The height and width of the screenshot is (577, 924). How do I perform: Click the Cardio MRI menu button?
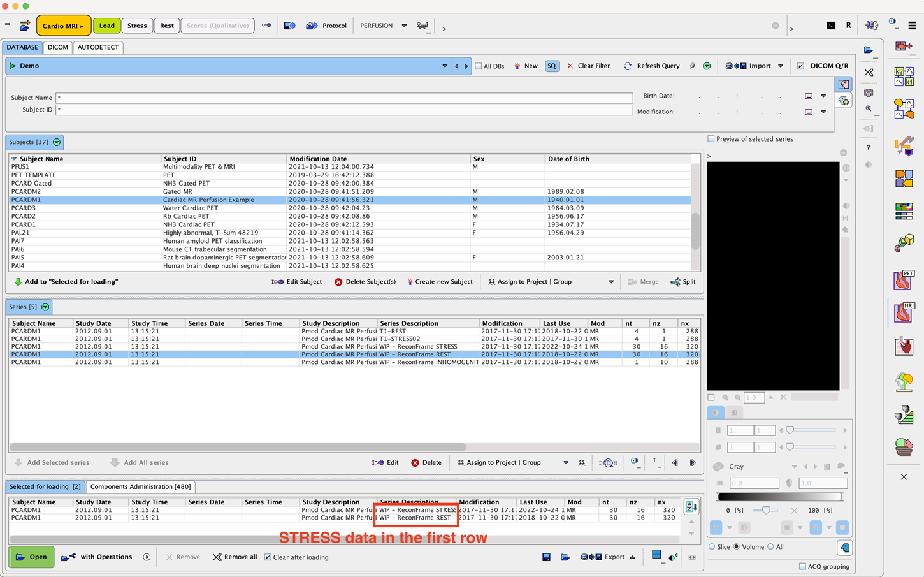click(64, 26)
